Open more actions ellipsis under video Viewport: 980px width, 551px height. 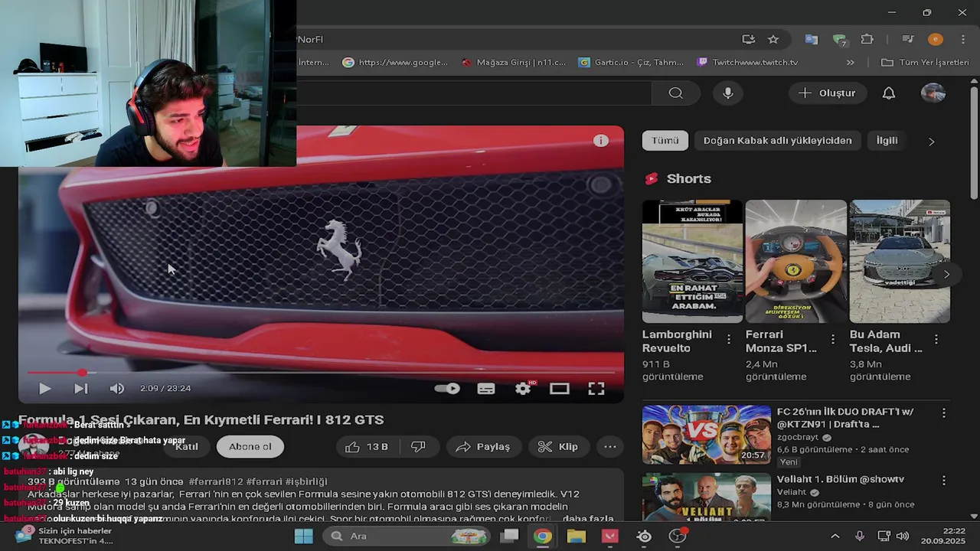(610, 447)
